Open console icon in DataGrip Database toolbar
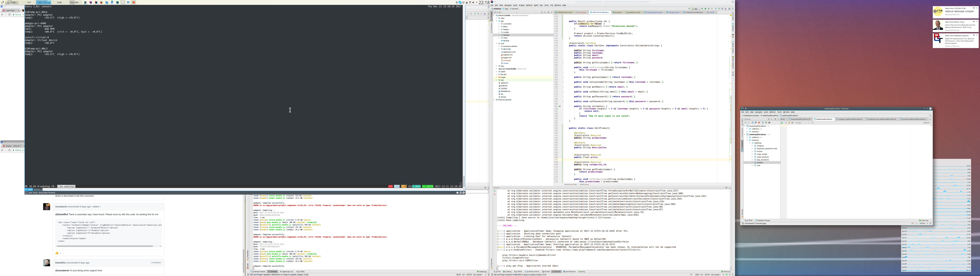 pyautogui.click(x=769, y=123)
